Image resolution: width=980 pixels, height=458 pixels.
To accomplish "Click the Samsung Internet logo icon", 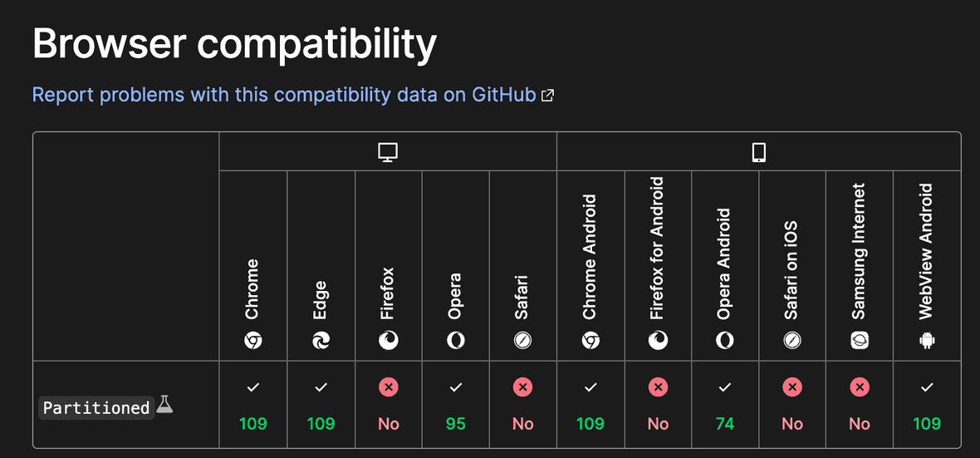I will 860,340.
